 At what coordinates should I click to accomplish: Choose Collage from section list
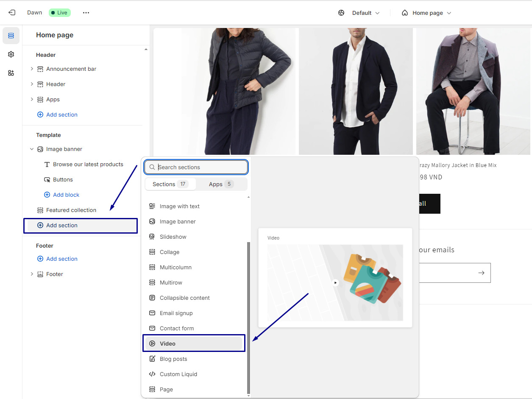point(194,252)
